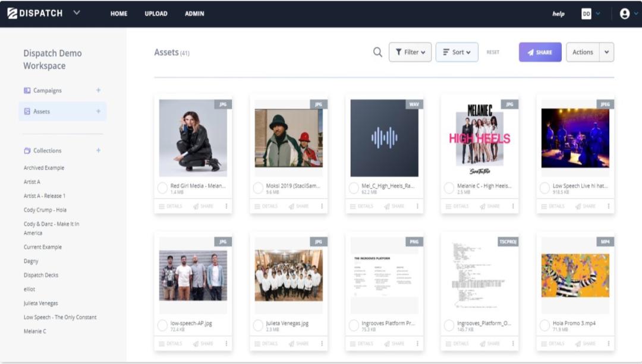642x364 pixels.
Task: Open the more options menu for Hola Promo 3.mp4 card
Action: click(609, 344)
